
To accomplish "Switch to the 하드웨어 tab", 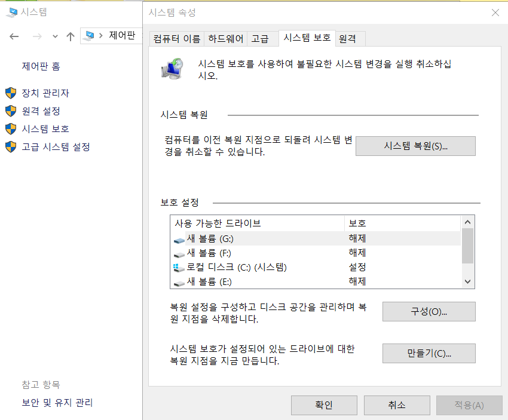I will pos(226,38).
